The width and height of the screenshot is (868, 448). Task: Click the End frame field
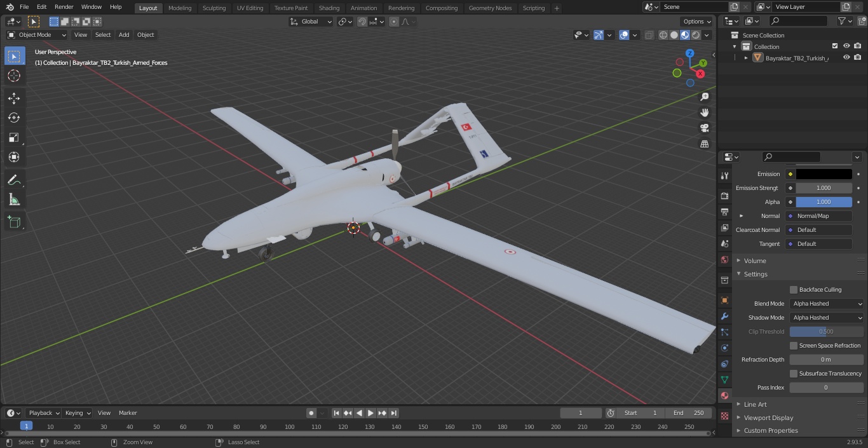coord(688,413)
